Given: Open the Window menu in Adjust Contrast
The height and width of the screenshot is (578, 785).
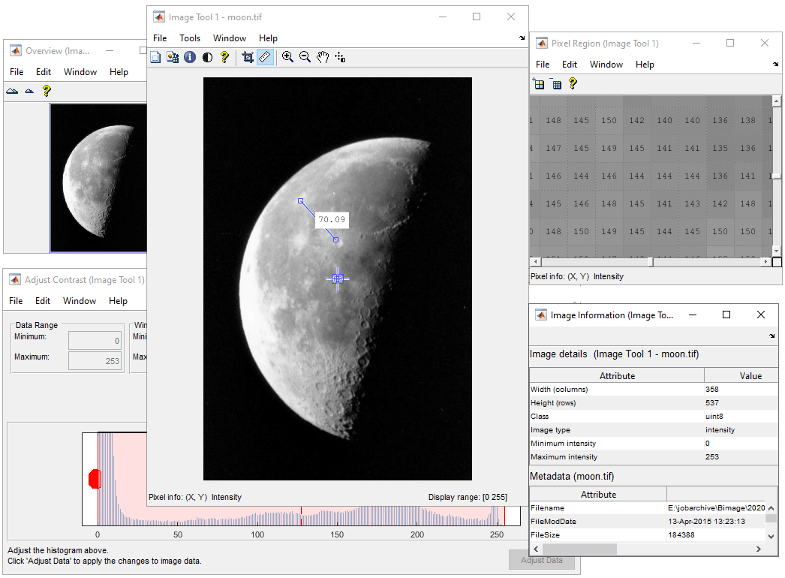Looking at the screenshot, I should (80, 300).
